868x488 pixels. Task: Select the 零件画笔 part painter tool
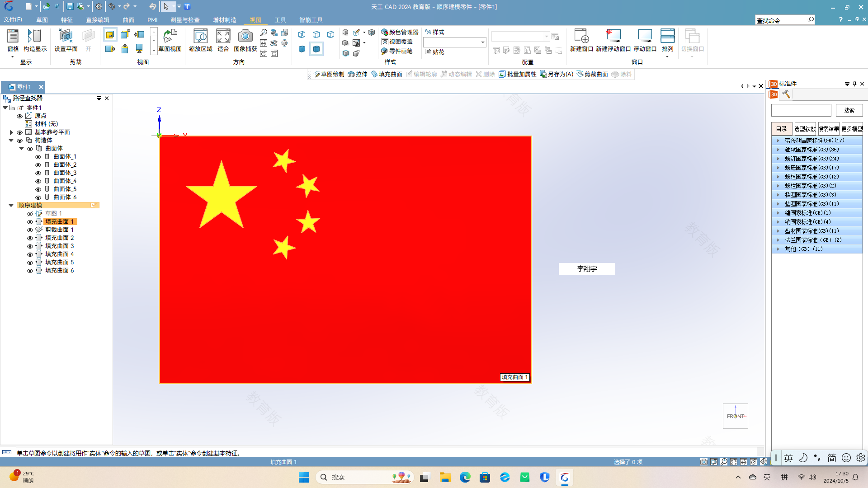point(397,51)
